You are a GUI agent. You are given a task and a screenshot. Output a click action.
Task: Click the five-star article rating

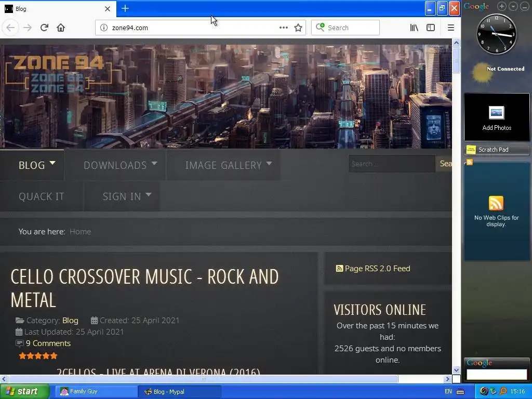tap(38, 356)
